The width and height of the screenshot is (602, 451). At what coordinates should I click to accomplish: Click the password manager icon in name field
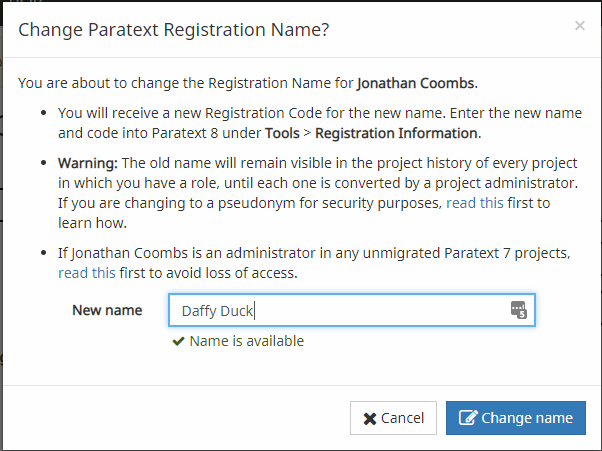point(518,310)
